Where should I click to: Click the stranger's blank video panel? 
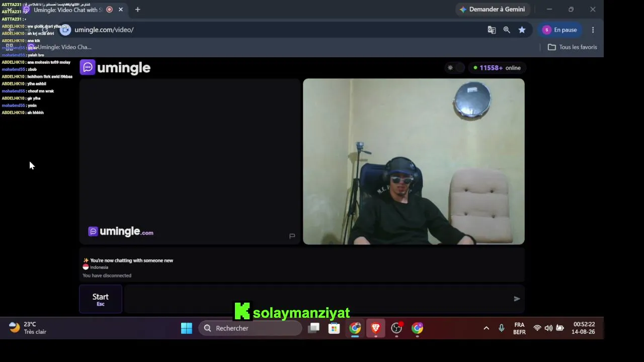(190, 161)
